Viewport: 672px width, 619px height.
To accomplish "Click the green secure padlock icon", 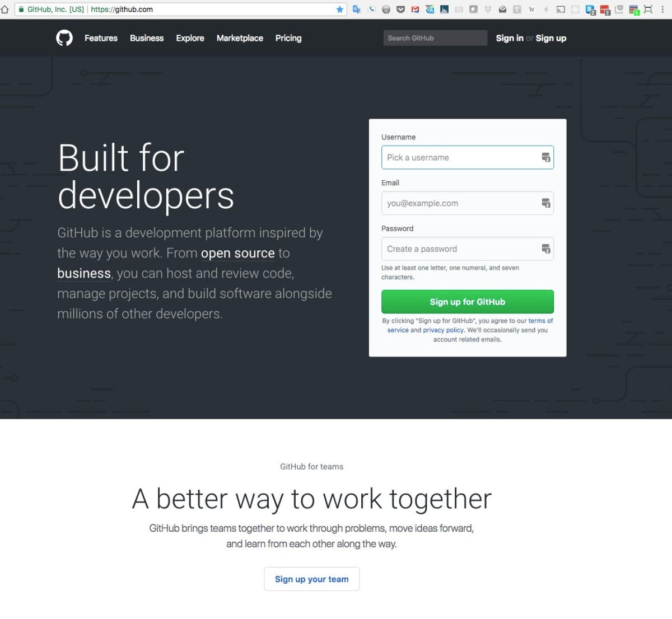I will [21, 10].
